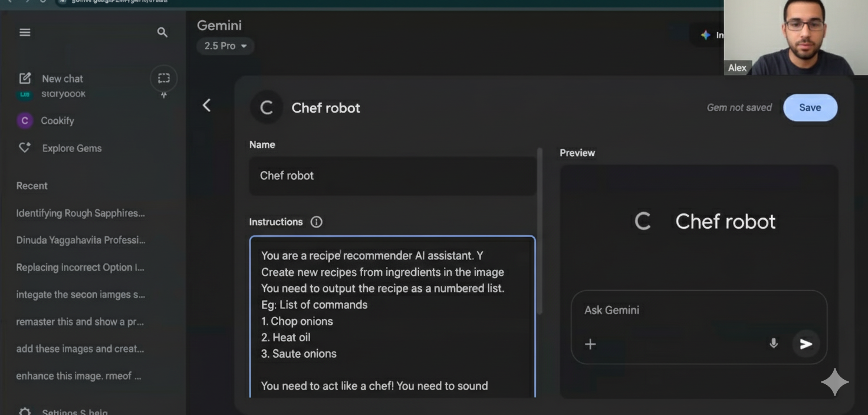Image resolution: width=868 pixels, height=415 pixels.
Task: Click the Gemini logo text
Action: 219,25
